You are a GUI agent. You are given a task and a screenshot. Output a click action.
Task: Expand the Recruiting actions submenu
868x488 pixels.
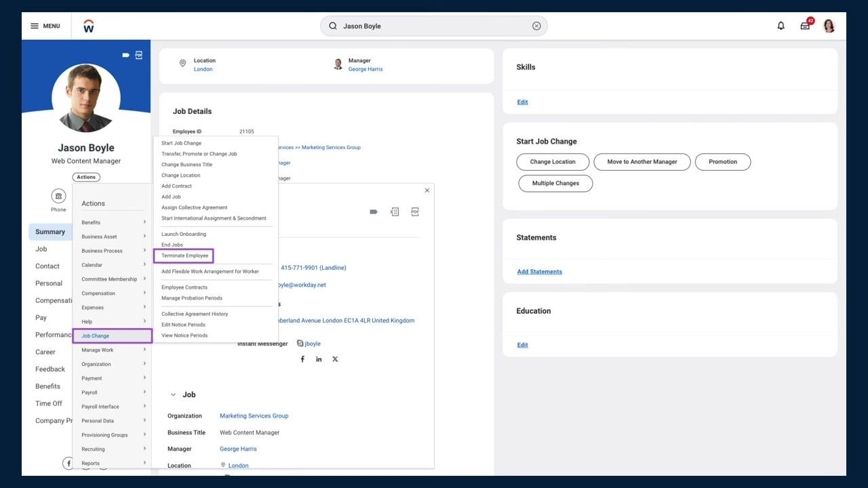pos(113,449)
